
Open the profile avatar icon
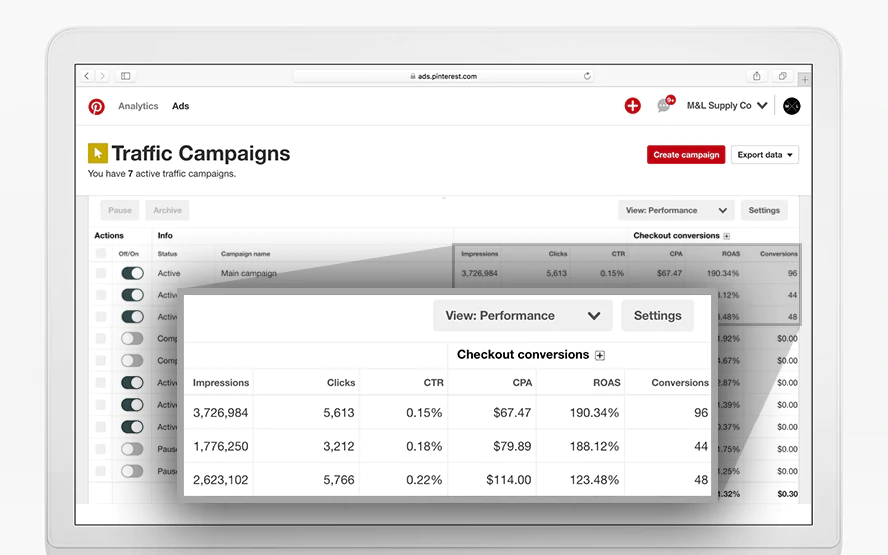(792, 106)
